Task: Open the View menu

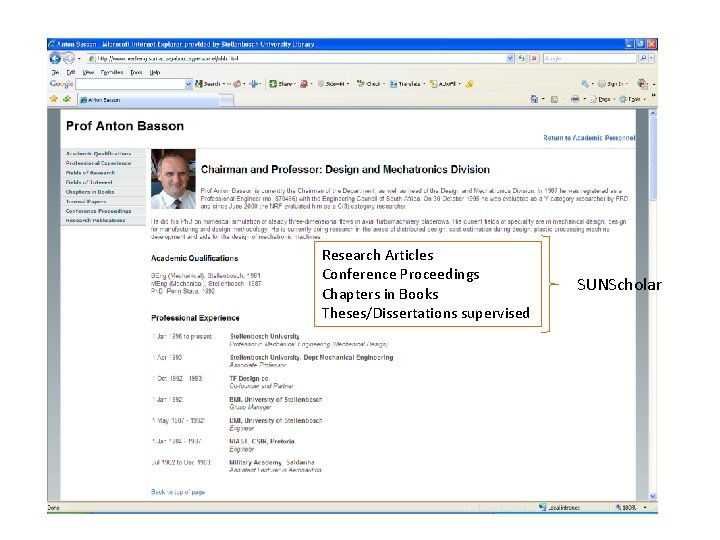Action: pyautogui.click(x=88, y=72)
